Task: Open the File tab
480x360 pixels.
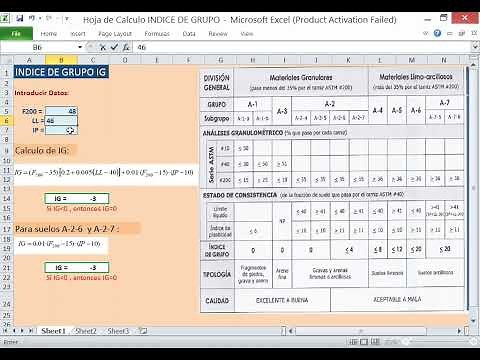Action: pyautogui.click(x=16, y=34)
